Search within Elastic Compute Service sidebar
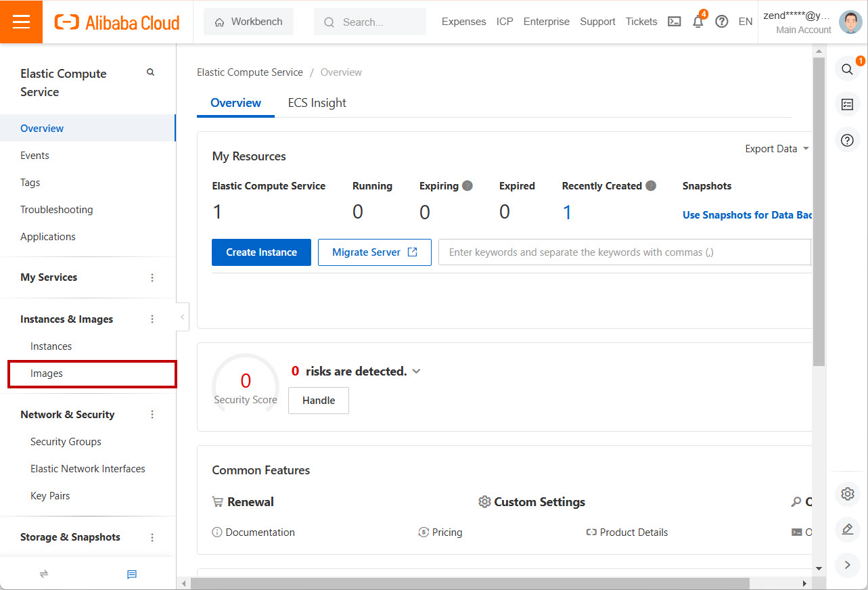This screenshot has width=868, height=590. pyautogui.click(x=150, y=72)
